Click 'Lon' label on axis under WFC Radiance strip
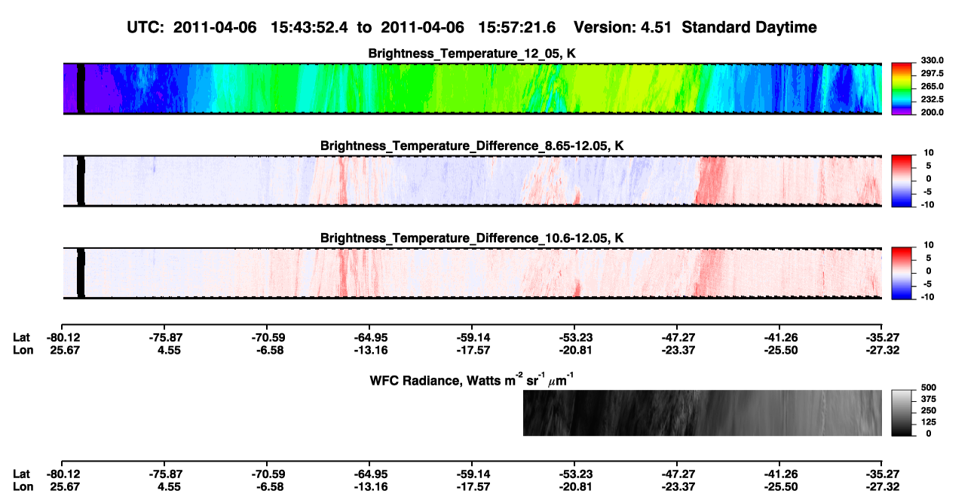980x503 pixels. (23, 487)
